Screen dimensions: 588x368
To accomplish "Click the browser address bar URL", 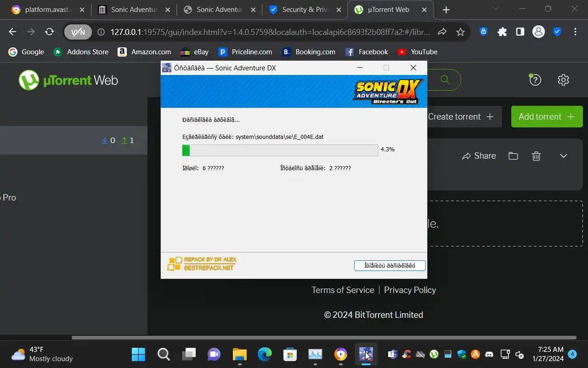I will coord(270,32).
